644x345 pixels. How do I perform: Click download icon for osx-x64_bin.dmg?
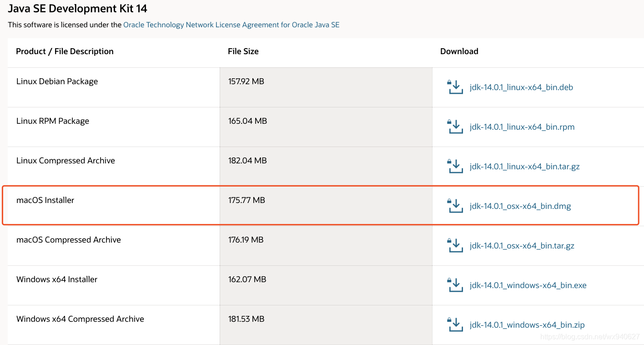pyautogui.click(x=455, y=206)
